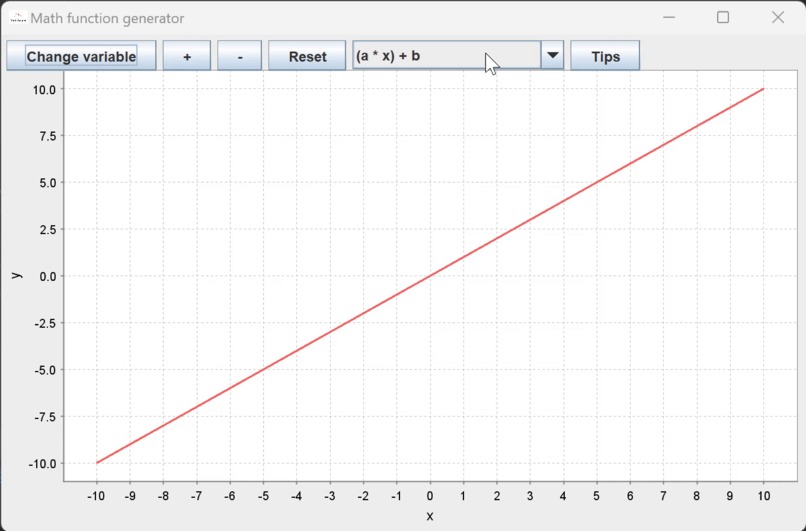Click x-axis tick label -8

coord(163,496)
